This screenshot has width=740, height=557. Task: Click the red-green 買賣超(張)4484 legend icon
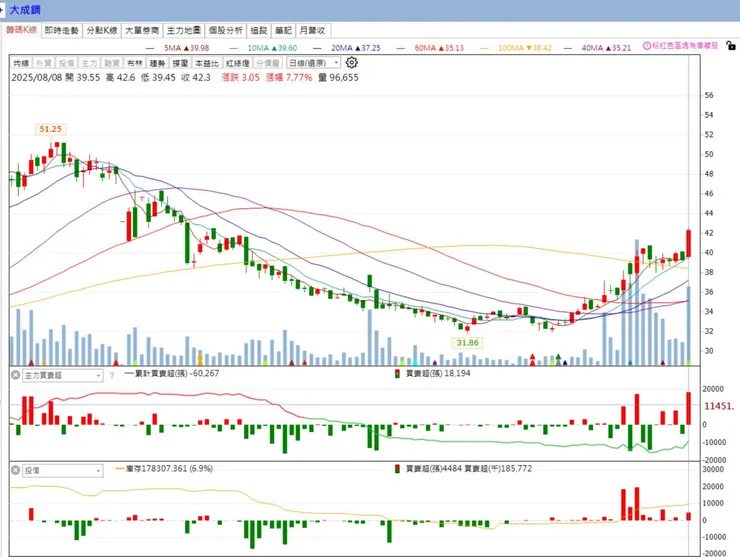(397, 469)
